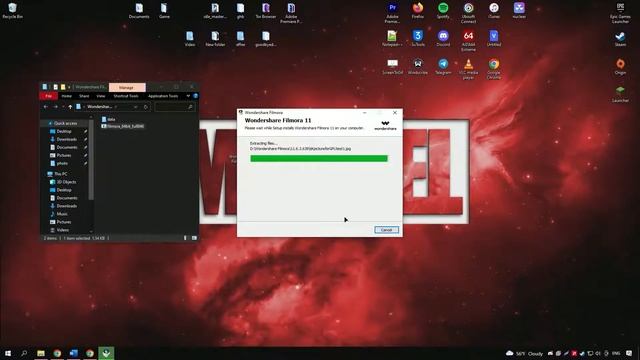
Task: Open Downloads under Quick access
Action: point(67,139)
